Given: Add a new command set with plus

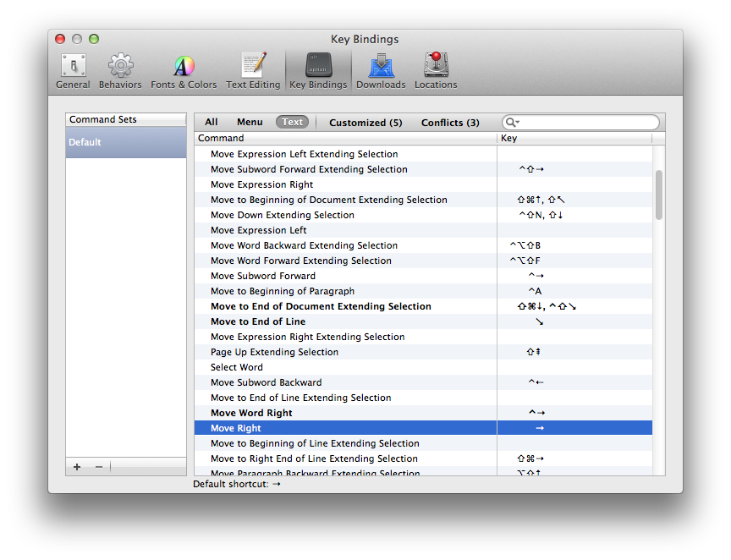Looking at the screenshot, I should 77,467.
